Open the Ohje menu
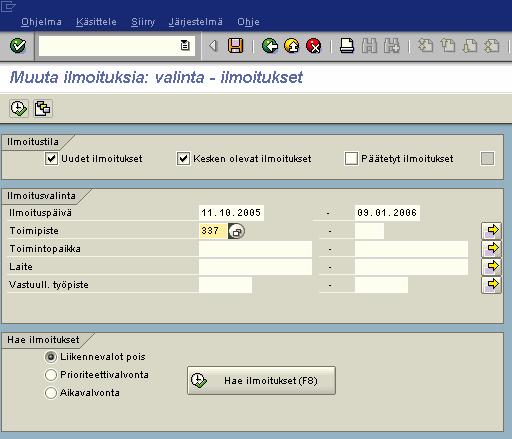This screenshot has height=439, width=512. click(x=248, y=22)
